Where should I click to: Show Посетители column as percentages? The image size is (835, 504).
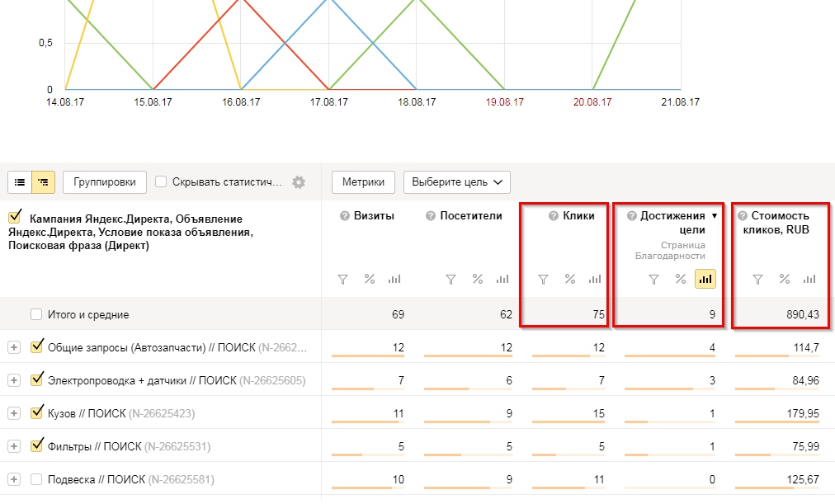click(477, 280)
